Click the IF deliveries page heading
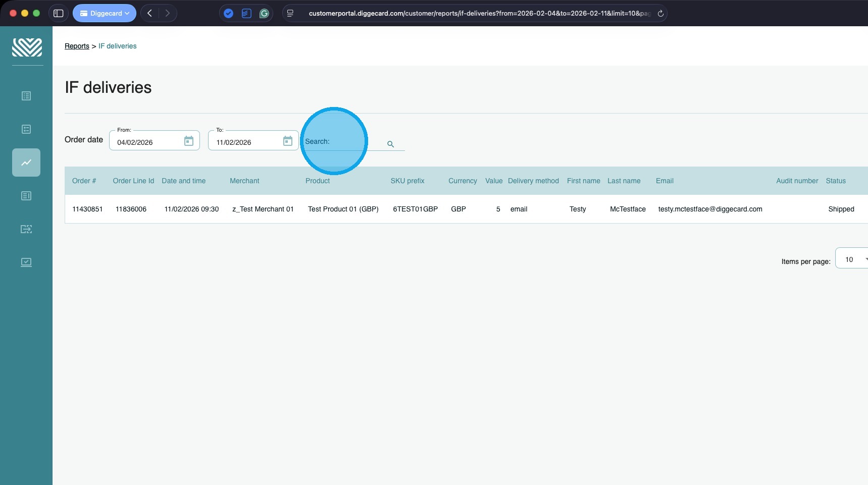The image size is (868, 485). point(108,87)
